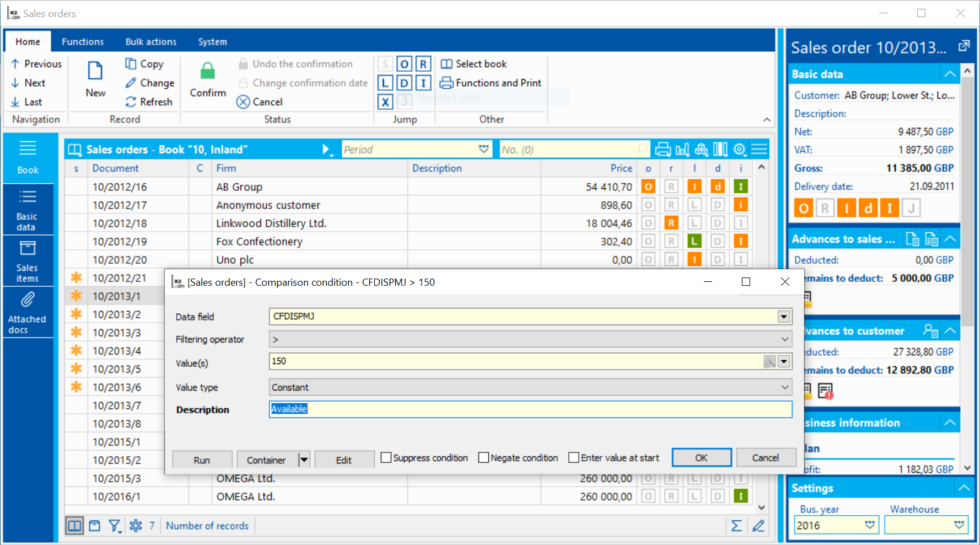This screenshot has height=545, width=980.
Task: Click the No. search field
Action: tap(574, 149)
